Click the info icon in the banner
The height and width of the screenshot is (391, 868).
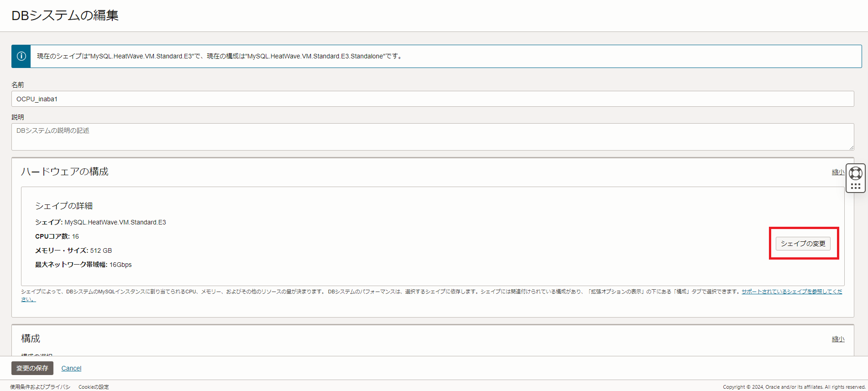click(21, 56)
